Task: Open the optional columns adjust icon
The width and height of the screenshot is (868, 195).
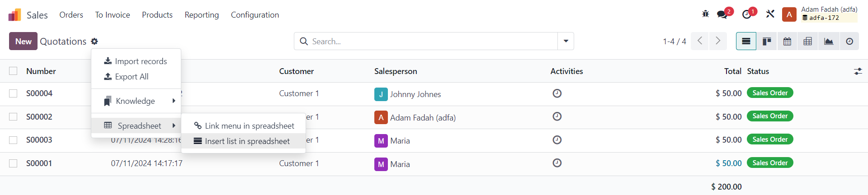Action: [x=858, y=71]
